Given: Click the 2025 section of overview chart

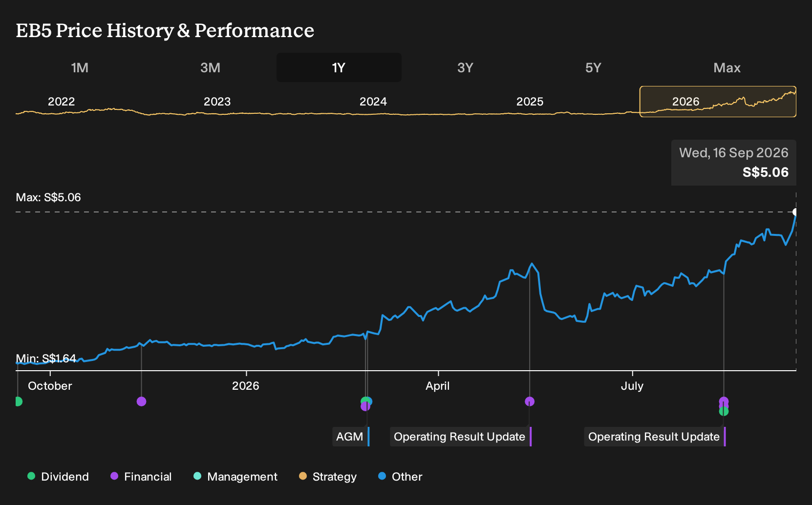Looking at the screenshot, I should (x=530, y=102).
